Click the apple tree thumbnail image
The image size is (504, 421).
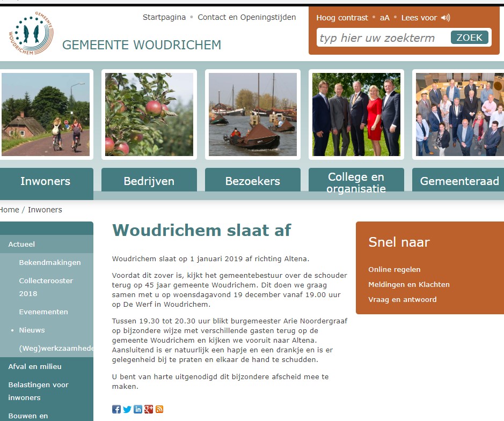tap(149, 114)
